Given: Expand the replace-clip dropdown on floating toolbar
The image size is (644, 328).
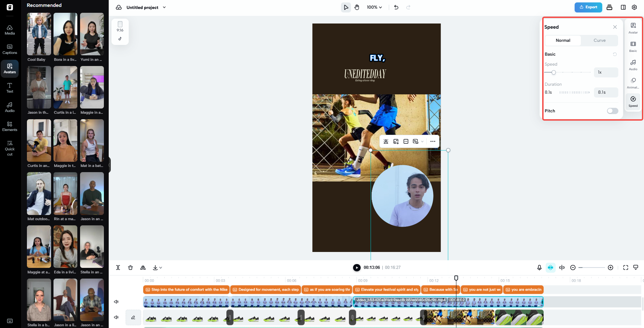Looking at the screenshot, I should pos(422,141).
